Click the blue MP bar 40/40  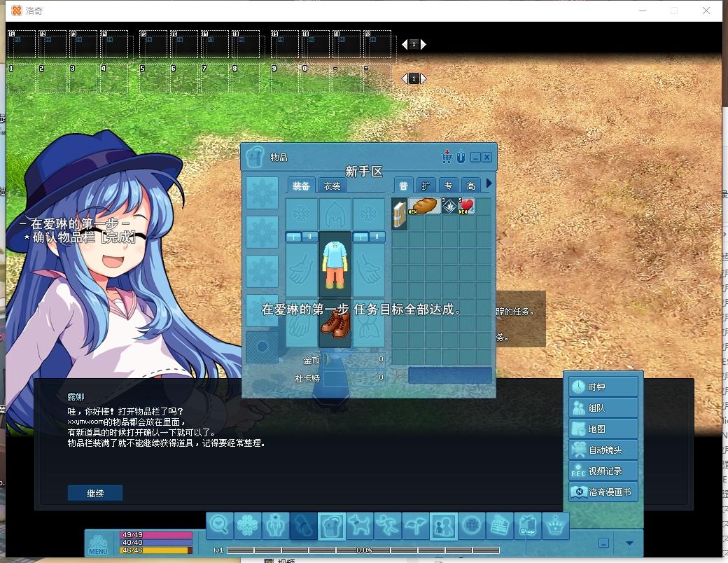(156, 542)
